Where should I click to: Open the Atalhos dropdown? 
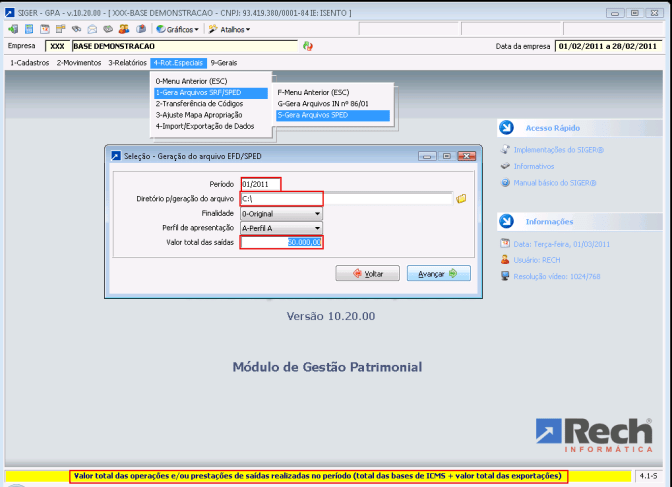(229, 29)
